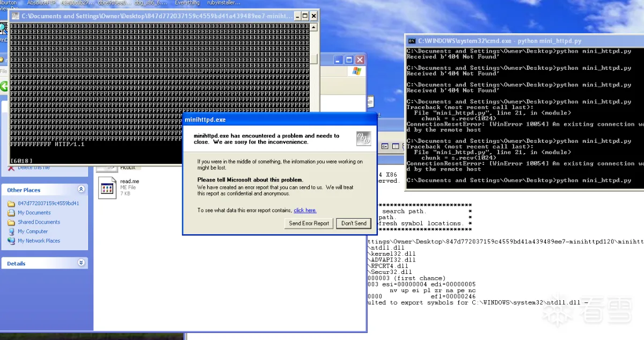
Task: Close the Explorer window with red X
Action: click(x=360, y=60)
